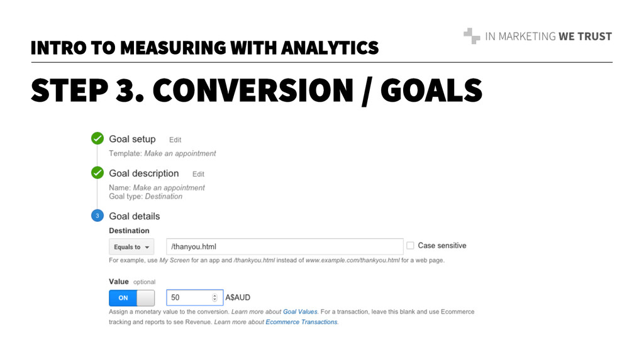This screenshot has height=362, width=644.
Task: Toggle the Value ON switch off
Action: click(131, 297)
